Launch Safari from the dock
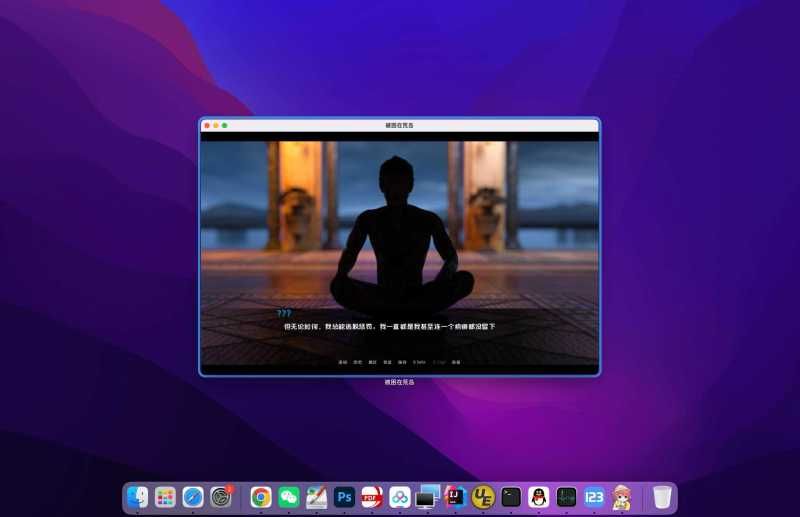The height and width of the screenshot is (517, 800). (193, 497)
